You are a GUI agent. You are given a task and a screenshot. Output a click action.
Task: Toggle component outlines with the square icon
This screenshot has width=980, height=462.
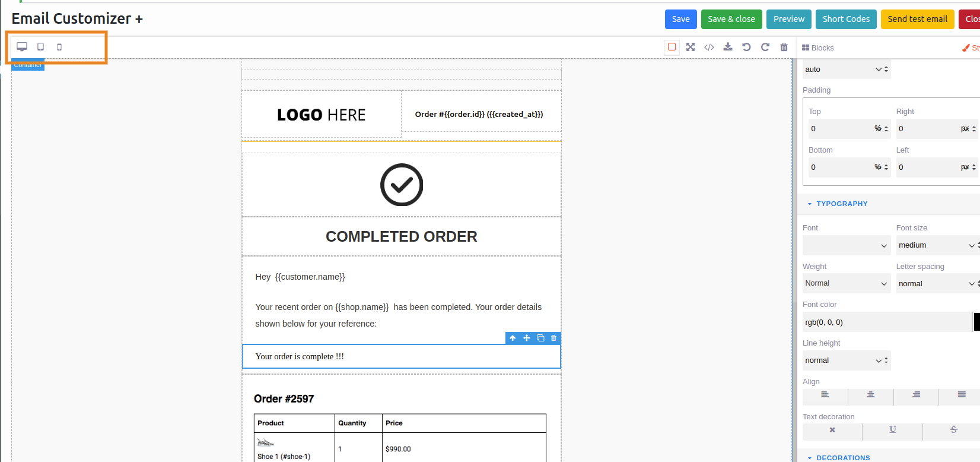click(x=672, y=47)
